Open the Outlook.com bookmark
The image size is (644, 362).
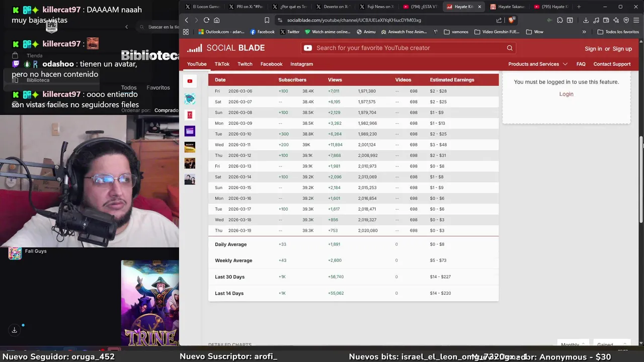(221, 32)
